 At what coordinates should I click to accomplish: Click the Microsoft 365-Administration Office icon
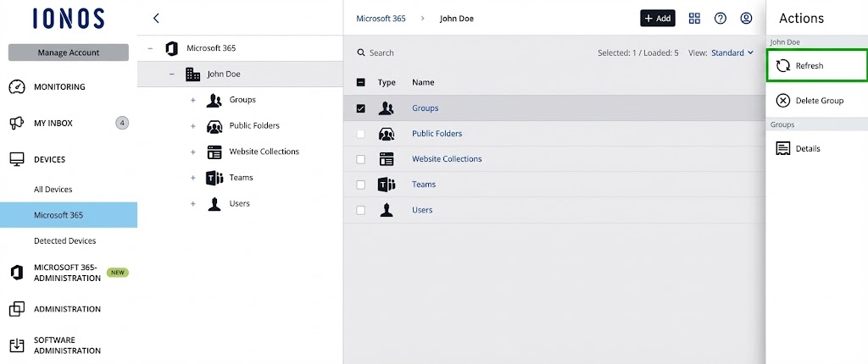pos(17,273)
